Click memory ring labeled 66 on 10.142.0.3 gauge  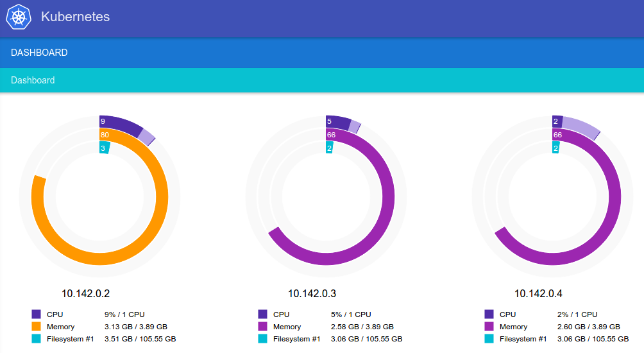(387, 196)
